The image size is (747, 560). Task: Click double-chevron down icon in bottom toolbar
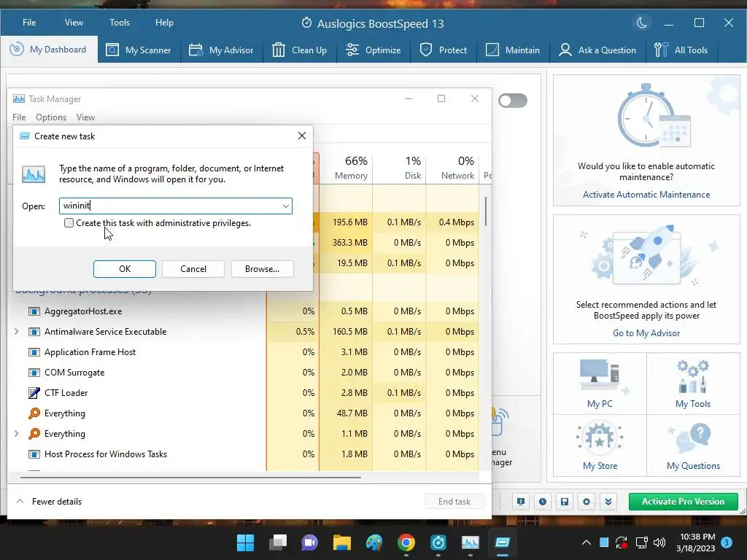(x=608, y=502)
